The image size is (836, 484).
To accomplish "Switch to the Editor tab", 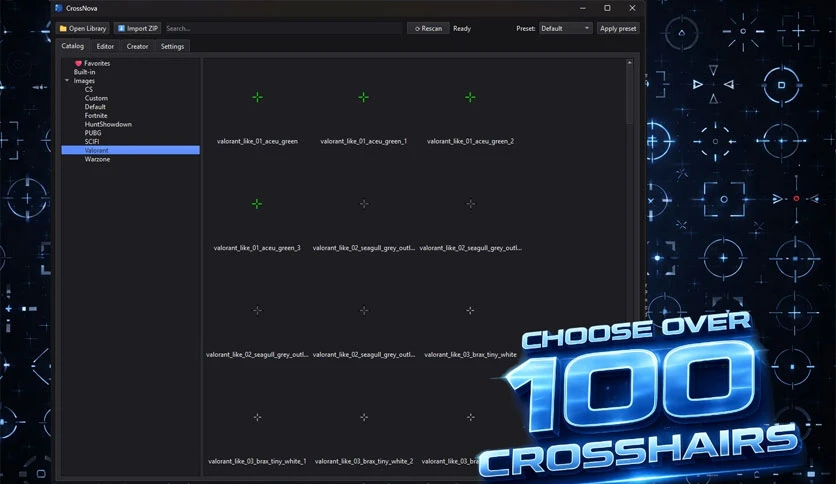I will tap(105, 46).
